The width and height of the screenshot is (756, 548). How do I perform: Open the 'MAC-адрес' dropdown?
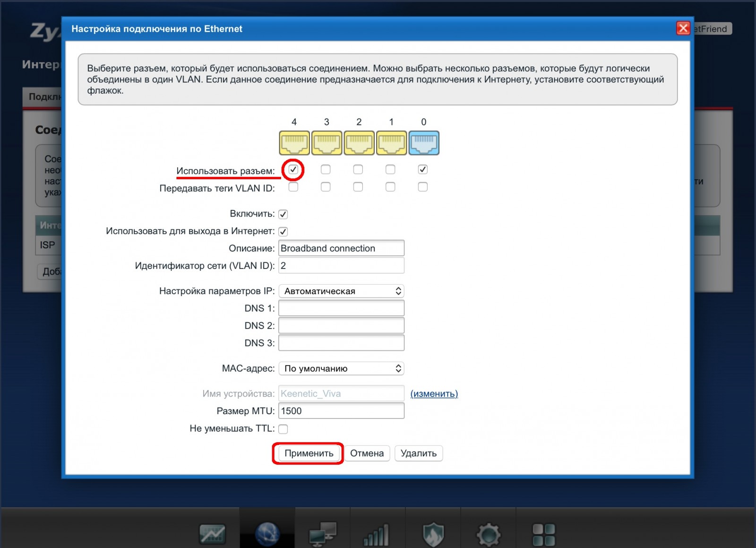[341, 368]
